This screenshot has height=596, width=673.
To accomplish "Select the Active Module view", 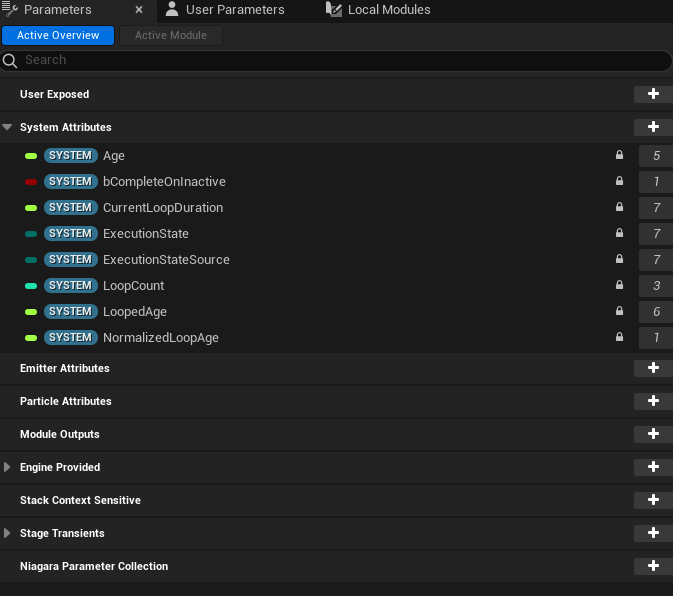I will click(x=171, y=35).
